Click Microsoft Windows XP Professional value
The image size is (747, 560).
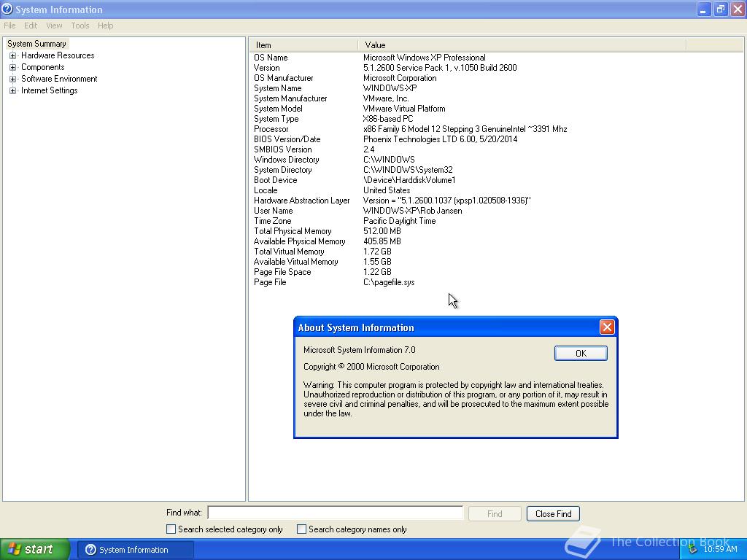425,58
